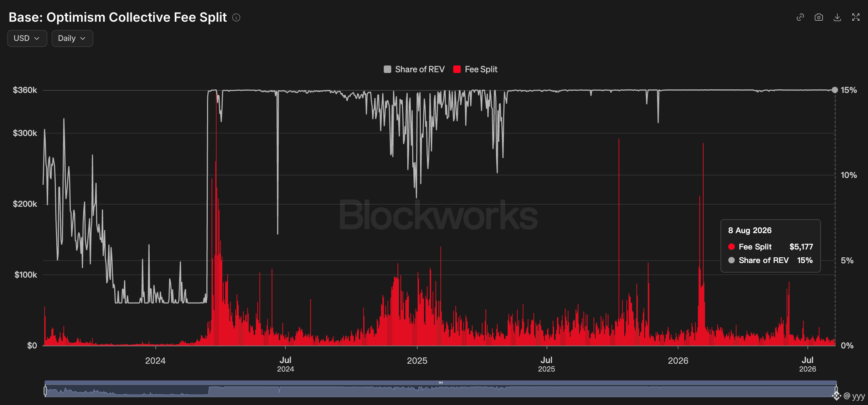Open the Daily interval dropdown

[72, 38]
